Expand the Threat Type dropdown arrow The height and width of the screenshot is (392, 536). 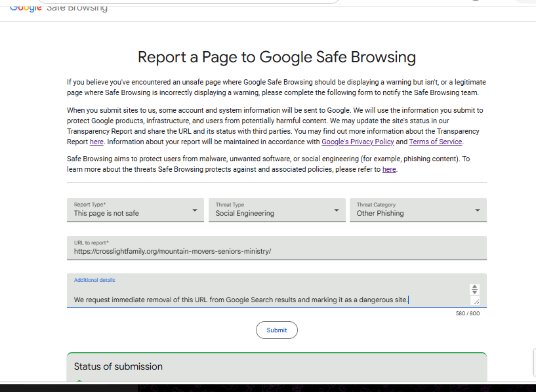pos(337,210)
